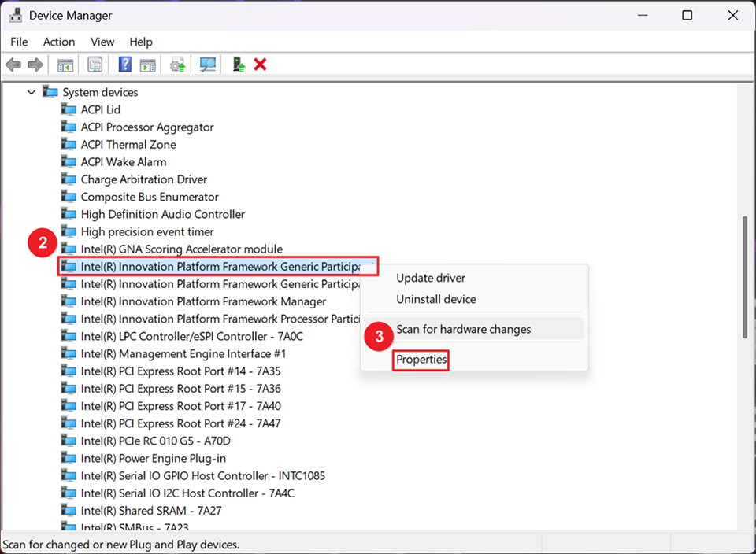756x554 pixels.
Task: Click icon beside Intel(R) Shared SRAM - 7A27
Action: coord(69,510)
